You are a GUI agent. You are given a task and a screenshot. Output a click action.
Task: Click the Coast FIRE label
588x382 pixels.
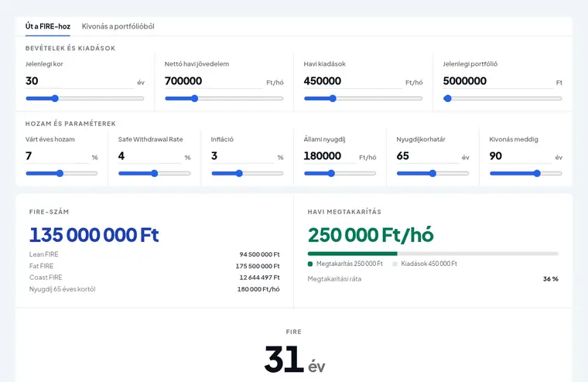pos(46,278)
